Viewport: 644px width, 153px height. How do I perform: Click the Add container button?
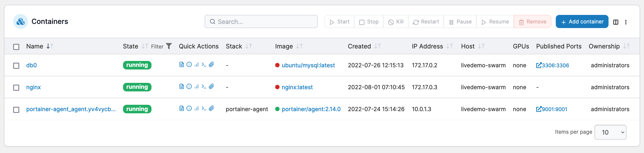(x=582, y=22)
